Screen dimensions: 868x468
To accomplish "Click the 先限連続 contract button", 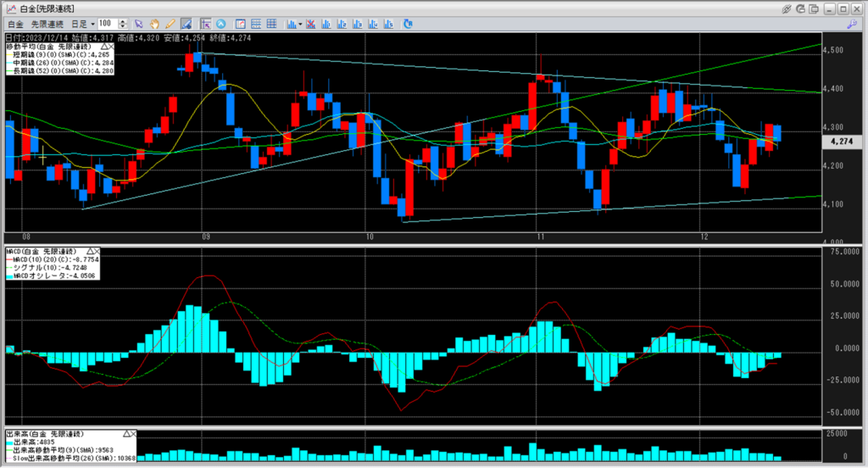I will tap(47, 25).
